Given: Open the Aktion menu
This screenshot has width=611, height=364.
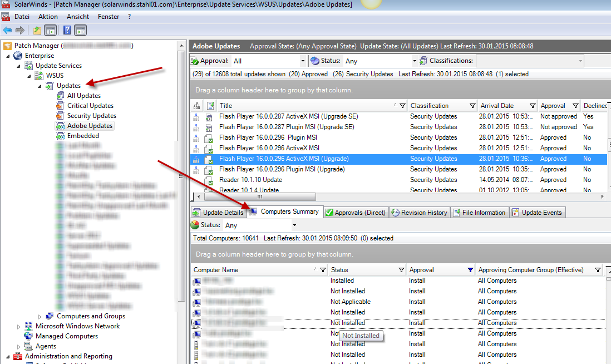Looking at the screenshot, I should (x=48, y=17).
